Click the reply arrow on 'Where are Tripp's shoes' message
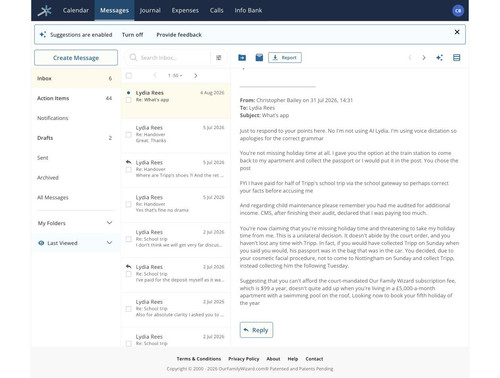Image resolution: width=500 pixels, height=378 pixels. (129, 162)
